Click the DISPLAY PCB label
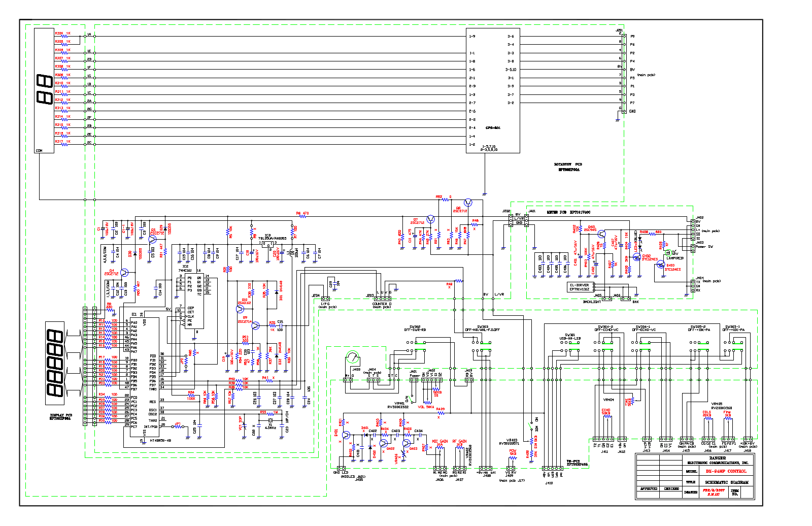The height and width of the screenshot is (526, 812). tap(60, 415)
